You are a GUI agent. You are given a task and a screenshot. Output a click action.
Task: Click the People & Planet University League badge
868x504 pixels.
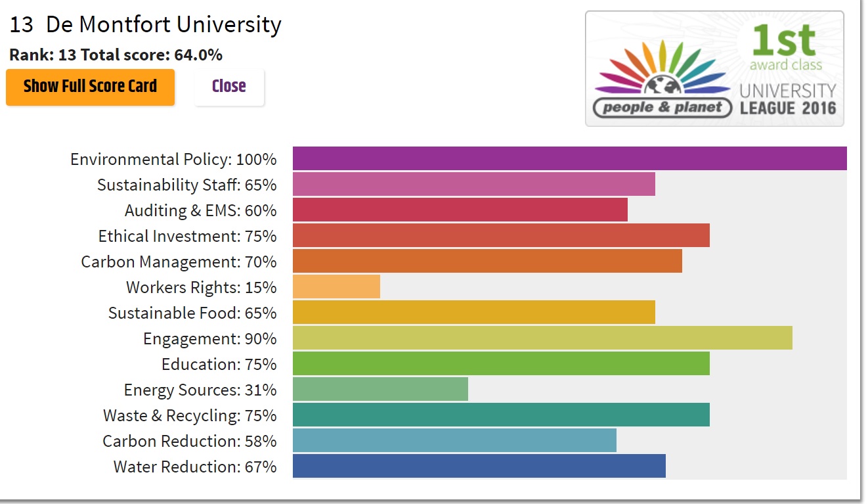click(x=714, y=68)
